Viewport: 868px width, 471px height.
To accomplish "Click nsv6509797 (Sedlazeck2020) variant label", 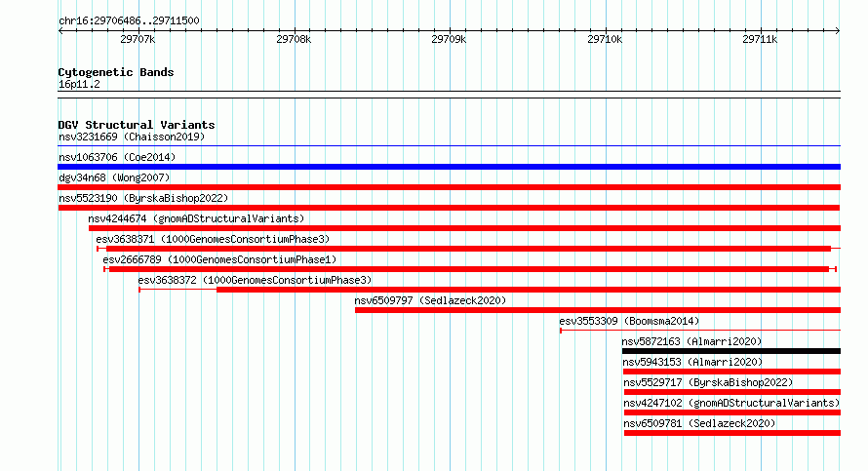I will (x=430, y=300).
